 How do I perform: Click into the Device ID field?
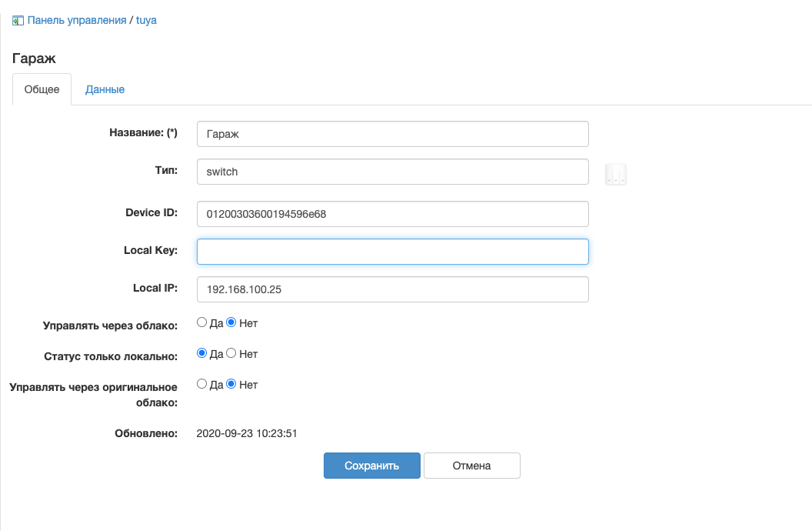pos(392,214)
